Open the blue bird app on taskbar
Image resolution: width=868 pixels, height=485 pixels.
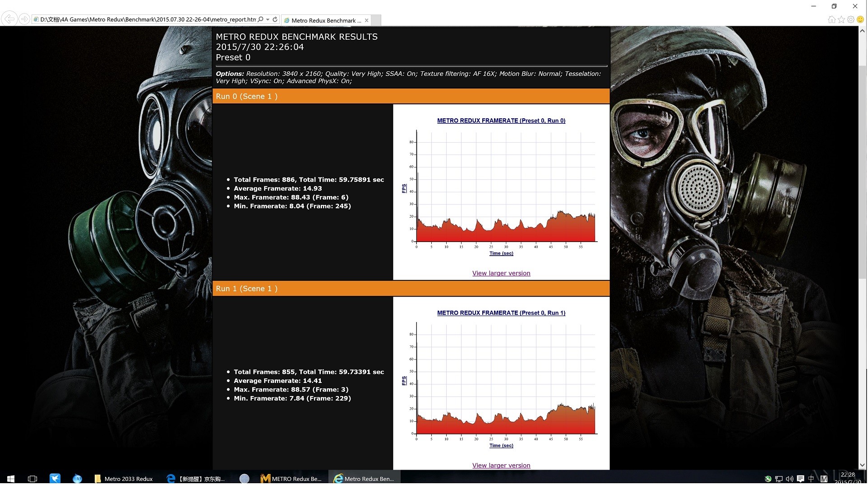point(55,479)
